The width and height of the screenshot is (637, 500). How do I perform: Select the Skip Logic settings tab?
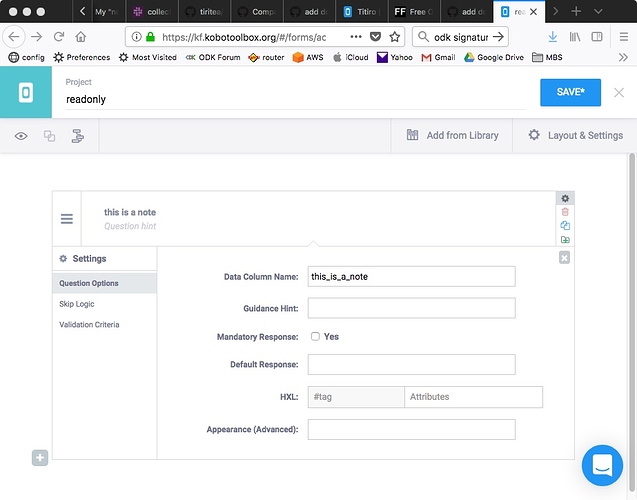click(x=77, y=304)
